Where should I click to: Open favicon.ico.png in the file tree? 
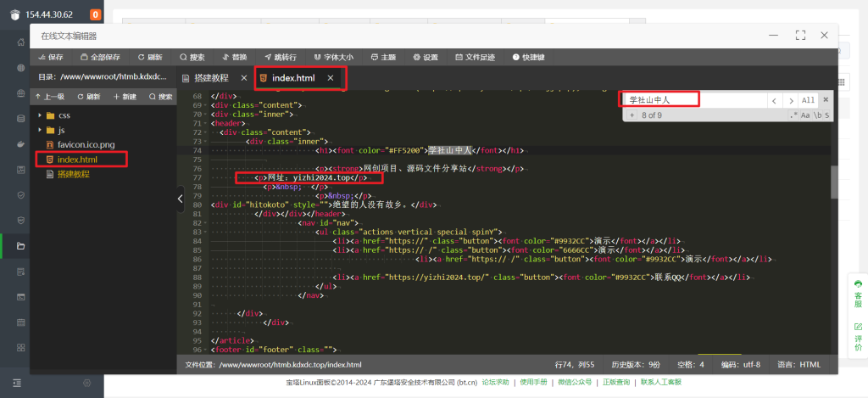(81, 144)
